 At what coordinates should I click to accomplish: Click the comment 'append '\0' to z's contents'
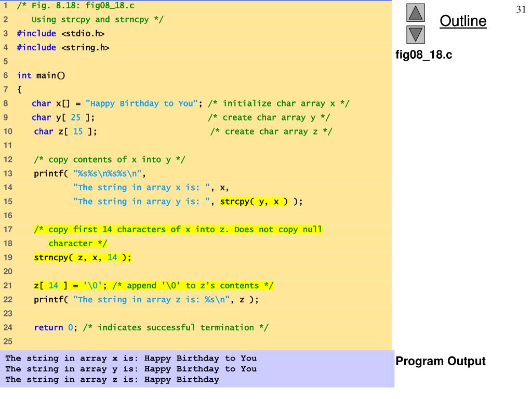point(193,286)
